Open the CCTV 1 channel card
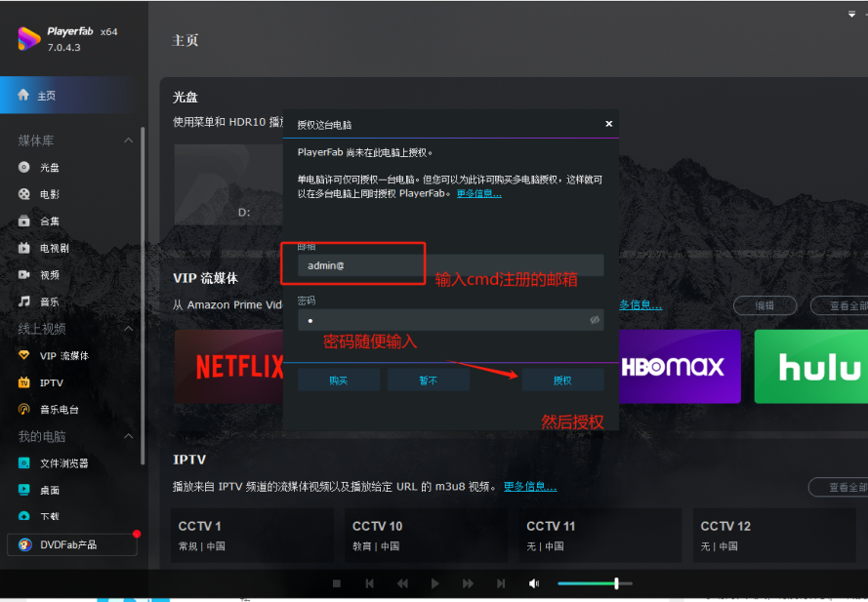 (x=252, y=536)
